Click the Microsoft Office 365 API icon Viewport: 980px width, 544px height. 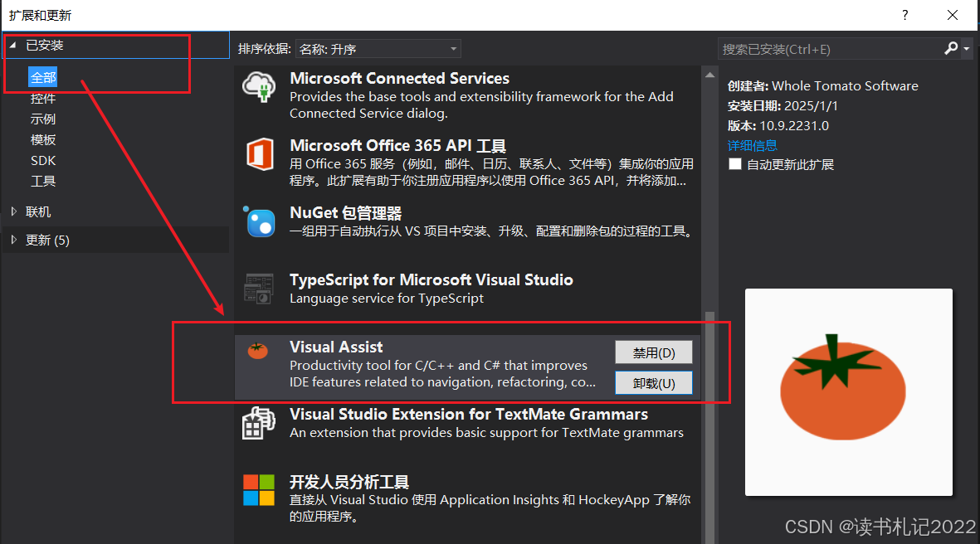pos(260,154)
